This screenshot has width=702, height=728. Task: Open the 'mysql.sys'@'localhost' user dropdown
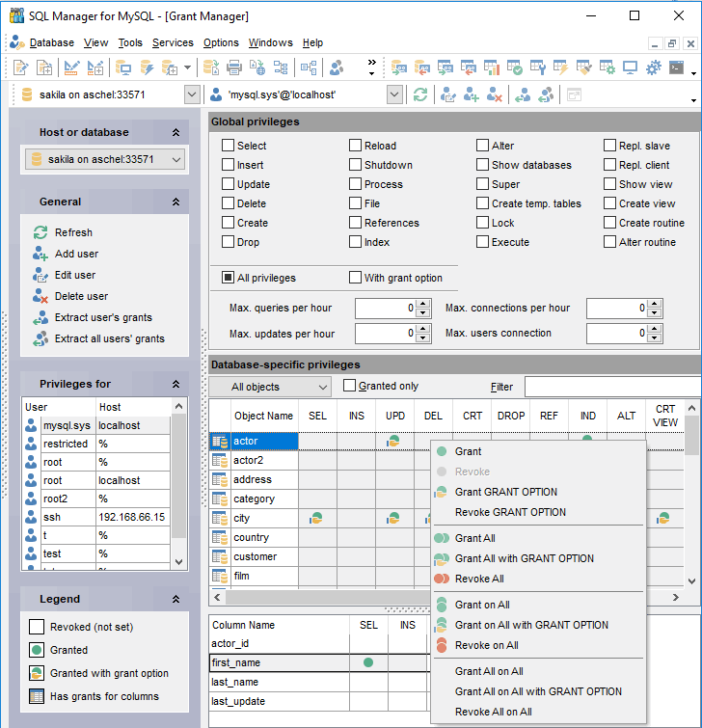pyautogui.click(x=394, y=94)
